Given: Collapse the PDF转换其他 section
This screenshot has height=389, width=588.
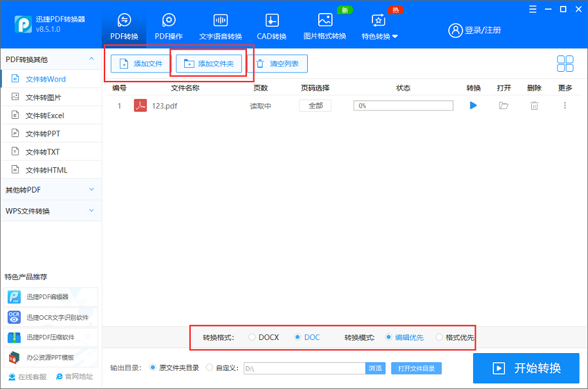Looking at the screenshot, I should 91,59.
